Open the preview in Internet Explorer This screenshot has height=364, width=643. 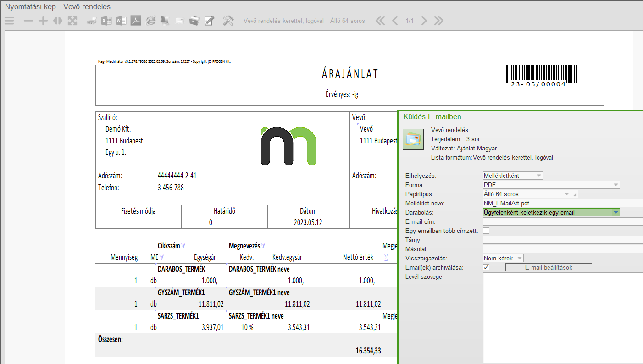click(150, 21)
